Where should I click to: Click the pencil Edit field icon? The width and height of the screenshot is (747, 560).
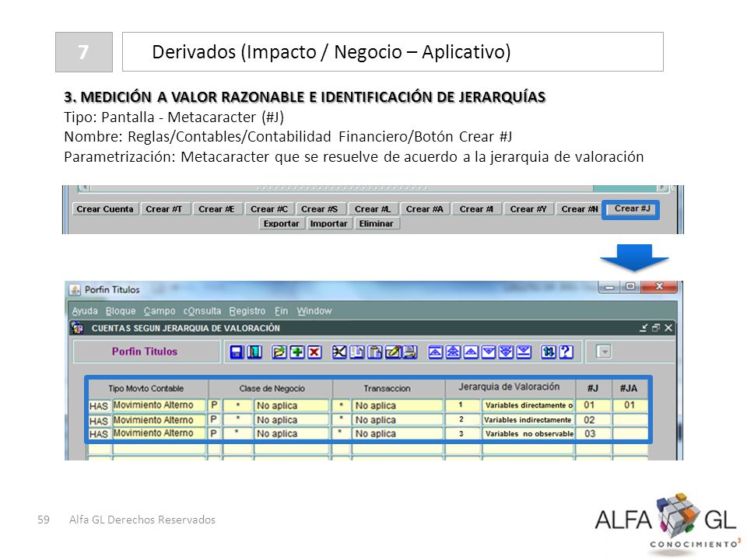click(392, 352)
